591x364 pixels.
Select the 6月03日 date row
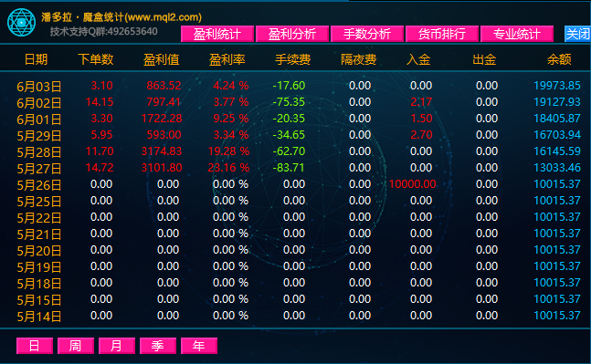pyautogui.click(x=39, y=87)
